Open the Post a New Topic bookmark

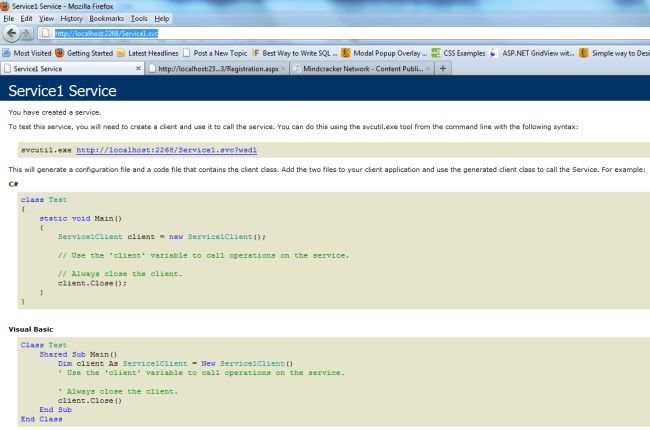(x=215, y=53)
